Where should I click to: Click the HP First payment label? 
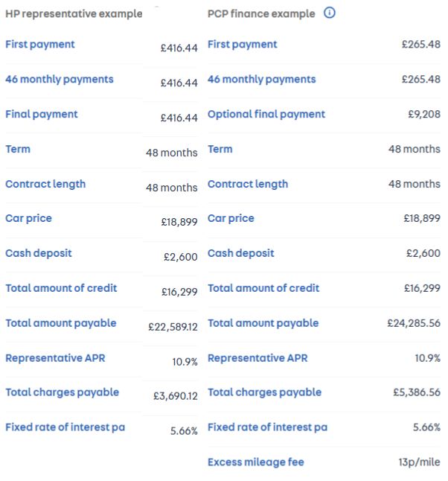pyautogui.click(x=40, y=45)
